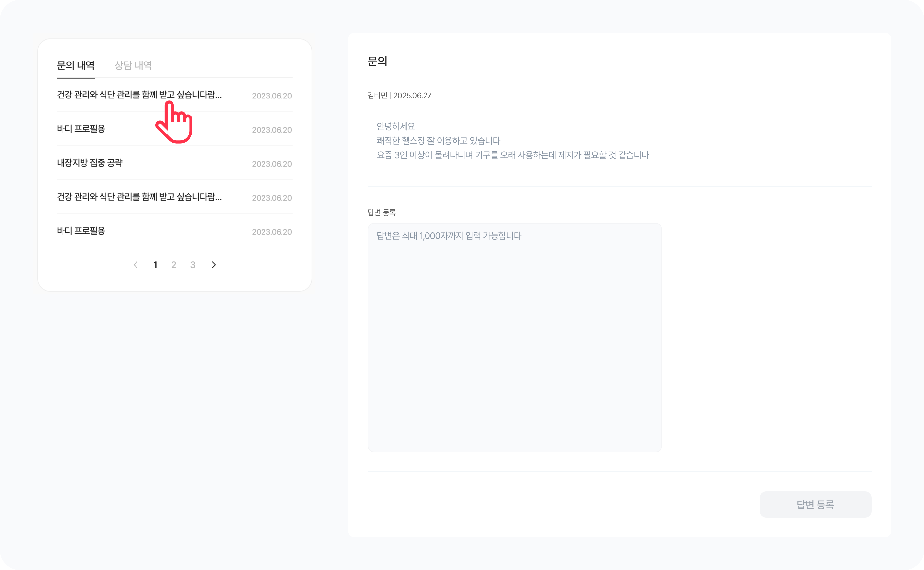Click the inquiry line starting 요즘 3인 이상

point(513,155)
